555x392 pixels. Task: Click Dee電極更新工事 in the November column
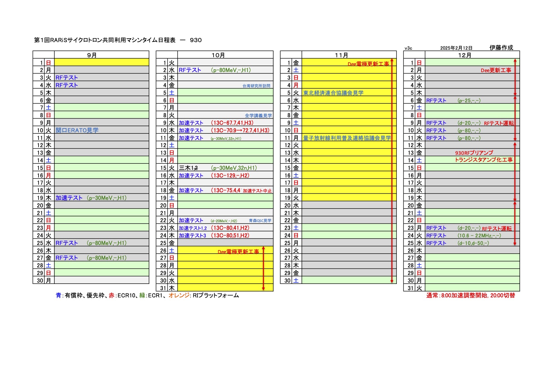(368, 64)
